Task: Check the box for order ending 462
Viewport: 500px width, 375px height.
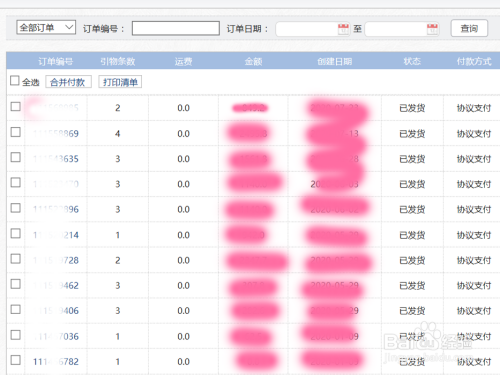Action: (16, 284)
